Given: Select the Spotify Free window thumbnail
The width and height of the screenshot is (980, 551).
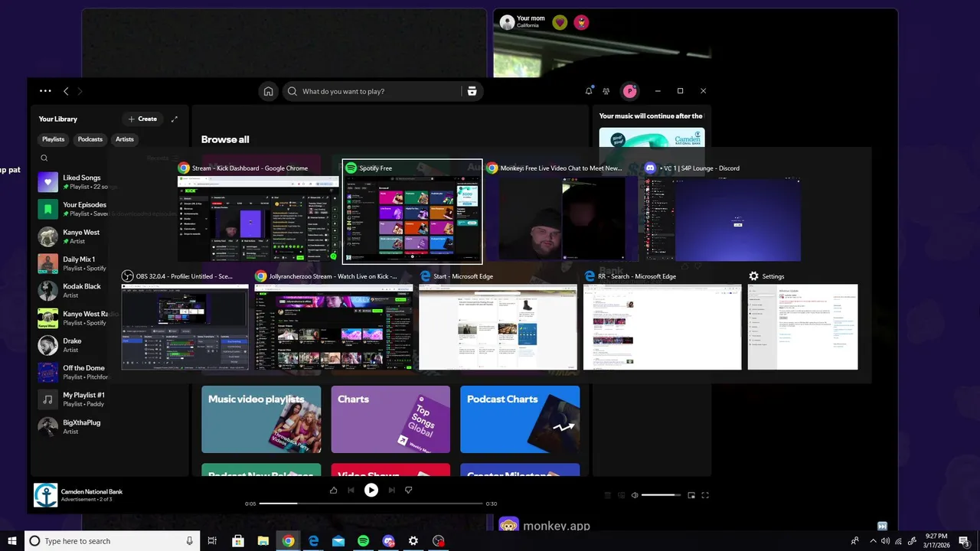Looking at the screenshot, I should [412, 211].
